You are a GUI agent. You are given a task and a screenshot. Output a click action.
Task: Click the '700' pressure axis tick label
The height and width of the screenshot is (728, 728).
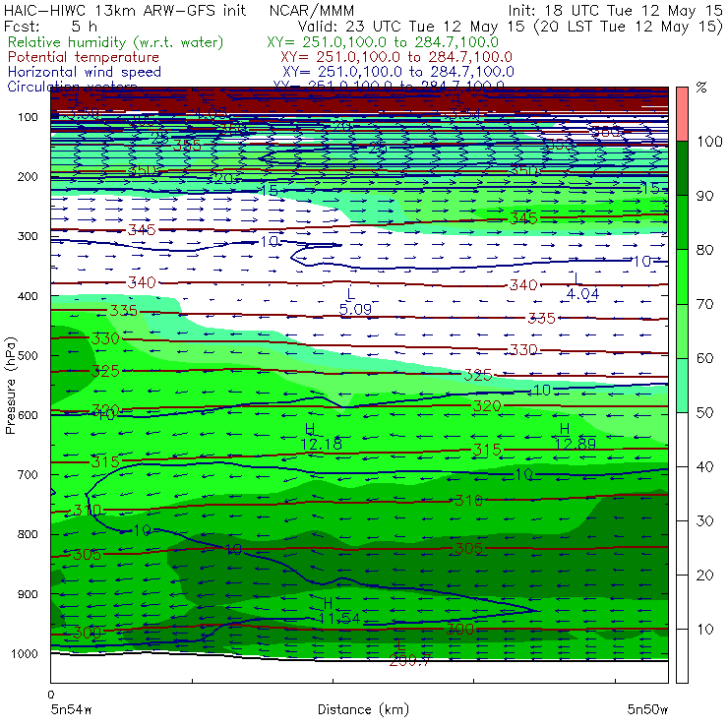click(28, 474)
